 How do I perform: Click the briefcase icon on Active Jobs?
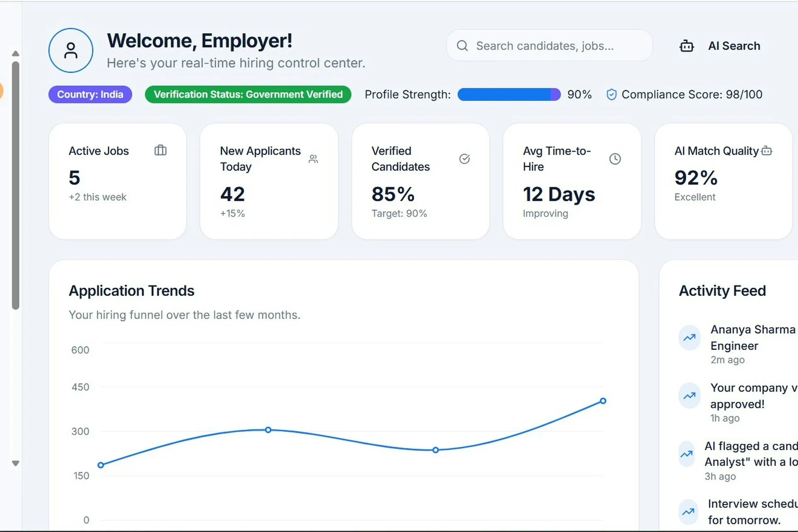point(160,150)
